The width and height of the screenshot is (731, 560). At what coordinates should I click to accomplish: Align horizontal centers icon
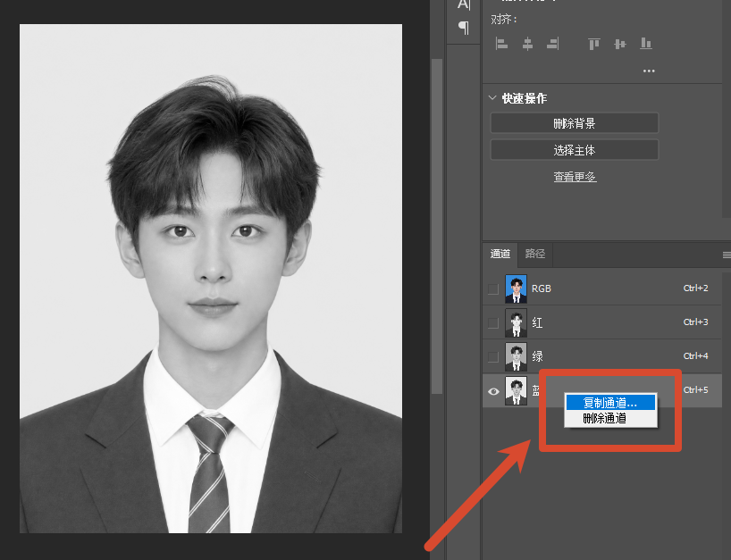point(527,44)
